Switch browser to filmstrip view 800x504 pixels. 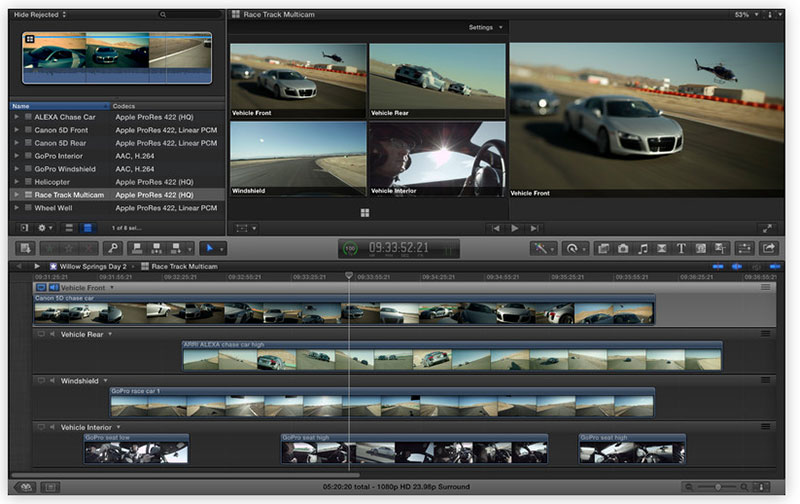click(x=70, y=228)
